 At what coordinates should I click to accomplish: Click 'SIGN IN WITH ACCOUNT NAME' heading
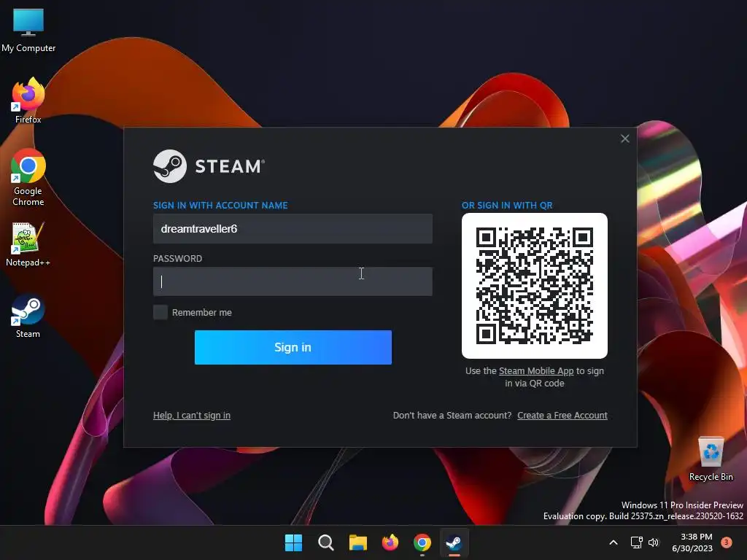[x=220, y=205]
